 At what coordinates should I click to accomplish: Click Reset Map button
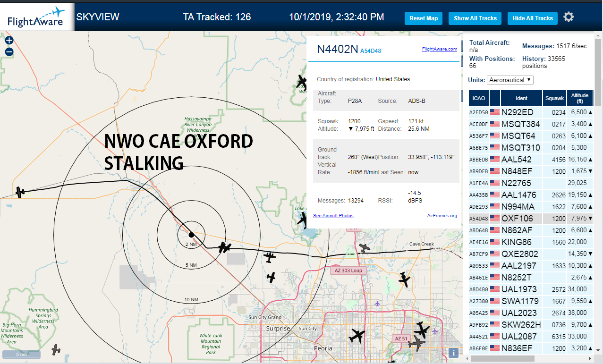point(424,18)
